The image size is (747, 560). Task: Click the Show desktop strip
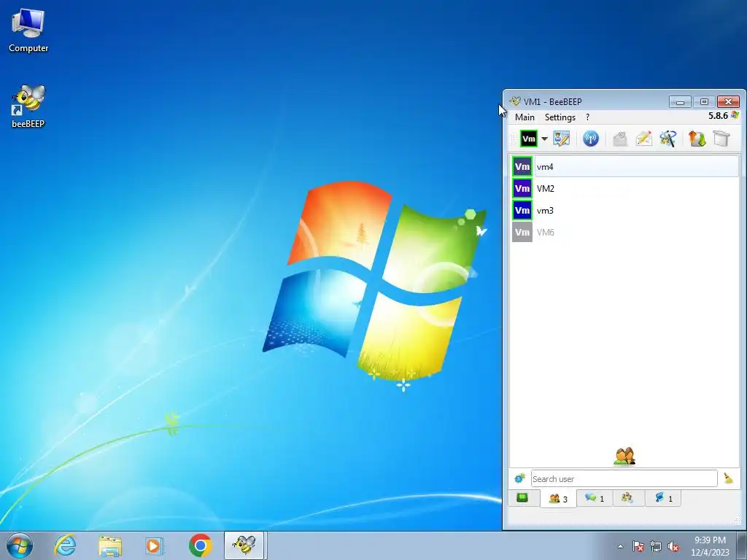(x=742, y=545)
